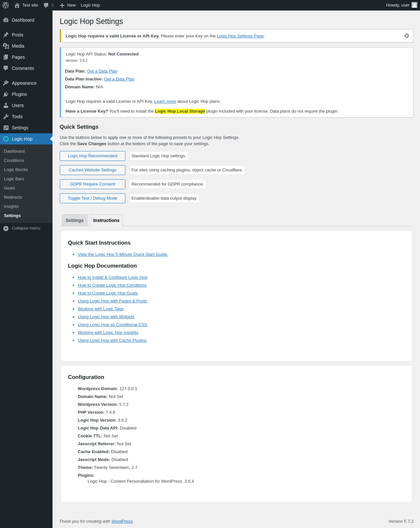Click the plus icon beside New
420x528 pixels.
62,5
